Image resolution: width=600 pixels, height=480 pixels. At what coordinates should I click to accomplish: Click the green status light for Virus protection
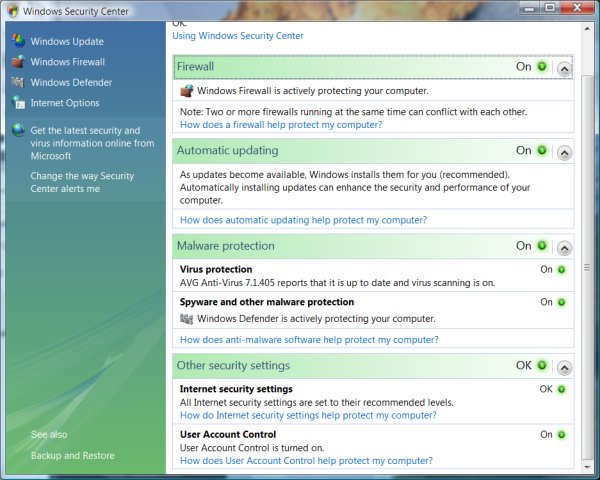click(561, 270)
